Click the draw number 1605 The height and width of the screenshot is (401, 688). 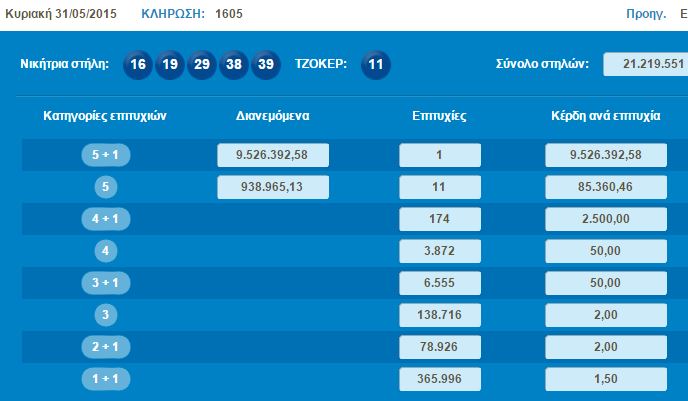228,14
